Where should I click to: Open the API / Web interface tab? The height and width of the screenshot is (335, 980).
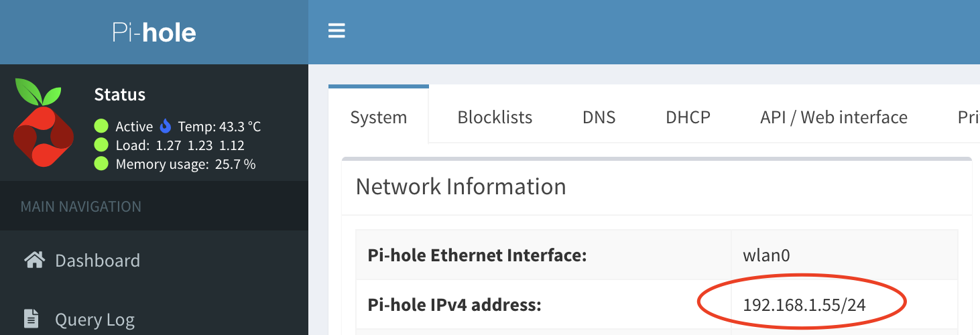point(834,117)
